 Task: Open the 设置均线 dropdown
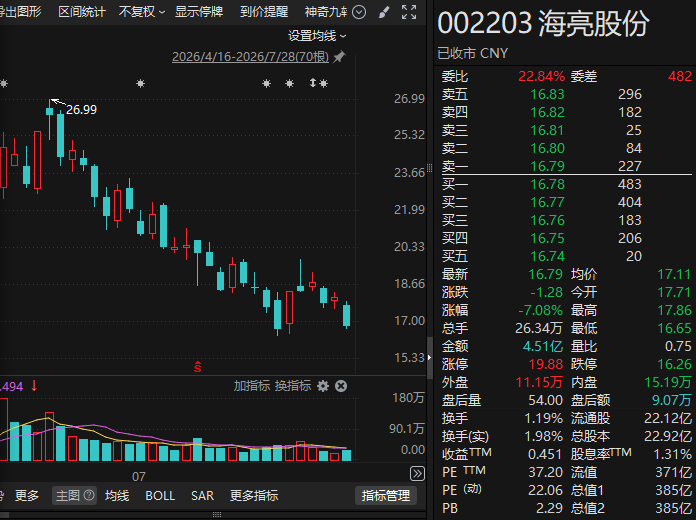pos(317,36)
